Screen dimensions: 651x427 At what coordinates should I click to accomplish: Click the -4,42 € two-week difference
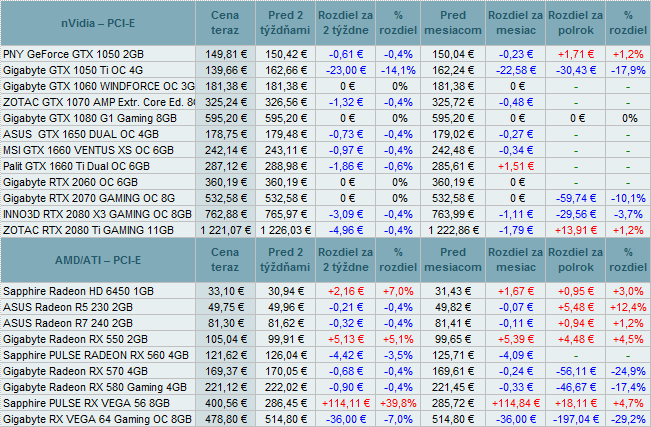346,356
